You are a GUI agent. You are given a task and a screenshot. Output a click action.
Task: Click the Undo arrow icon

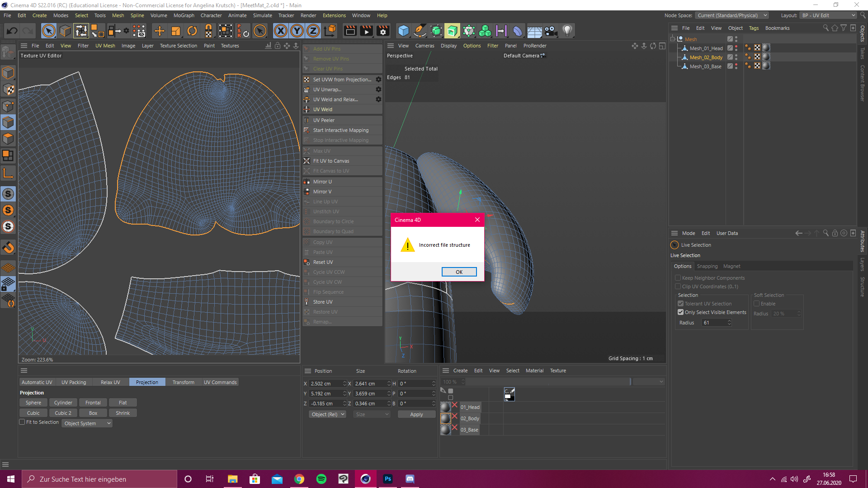pyautogui.click(x=12, y=31)
